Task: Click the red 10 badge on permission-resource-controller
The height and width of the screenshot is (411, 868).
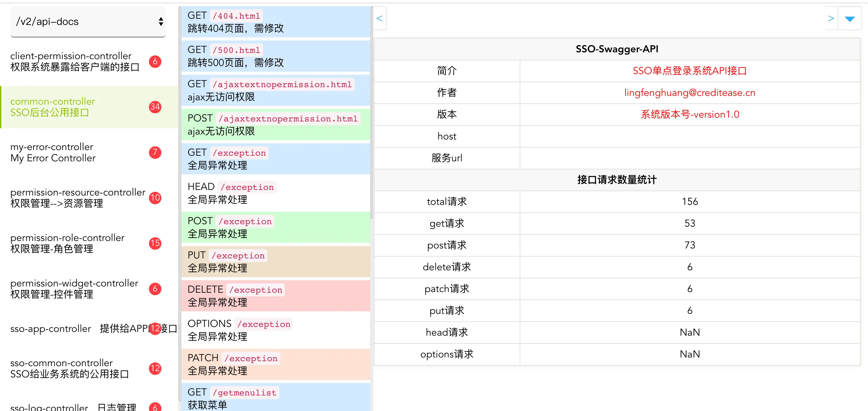Action: click(x=155, y=198)
